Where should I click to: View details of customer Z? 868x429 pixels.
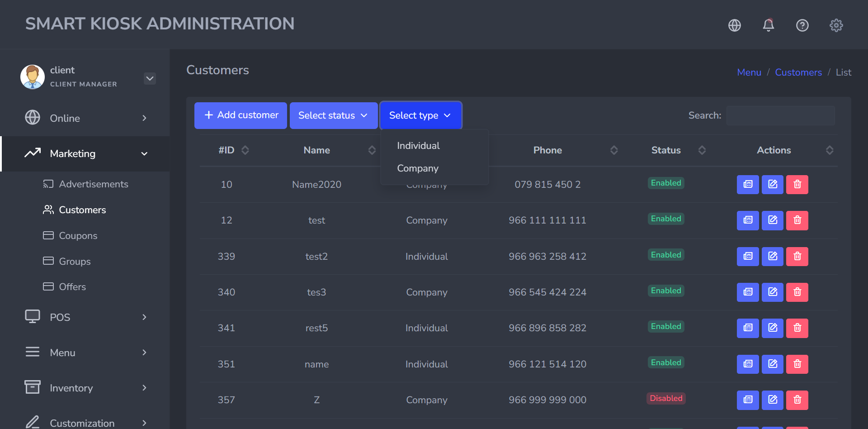[748, 400]
